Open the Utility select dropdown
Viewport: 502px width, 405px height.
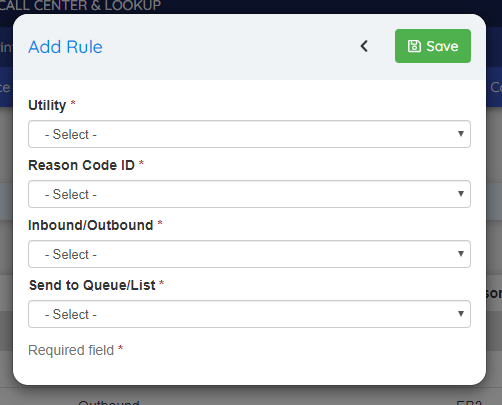tap(249, 134)
